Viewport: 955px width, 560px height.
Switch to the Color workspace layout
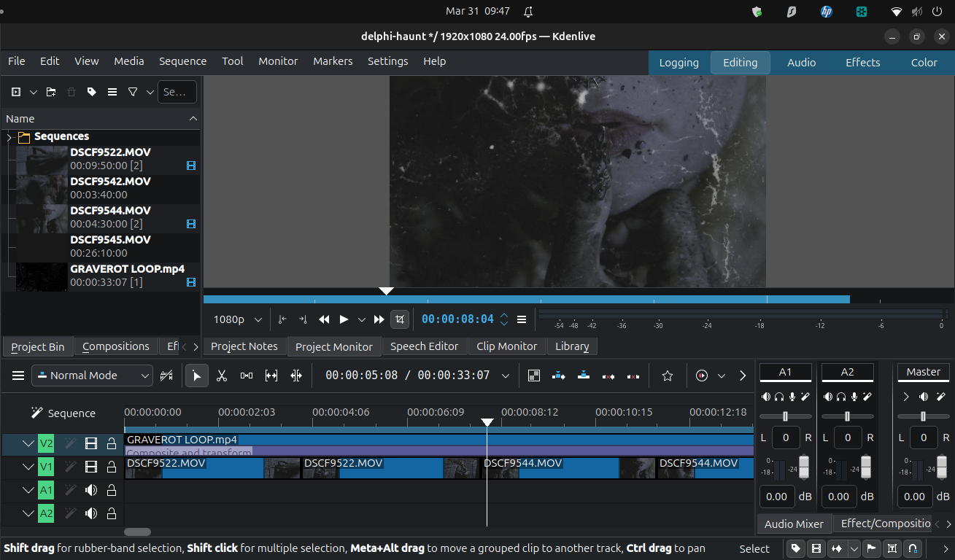pos(924,63)
